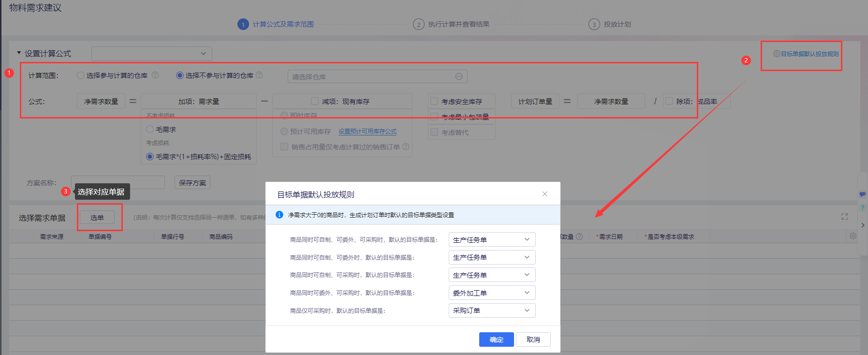The image size is (868, 355).
Task: Check the 减项：现有库存 checkbox
Action: click(315, 101)
